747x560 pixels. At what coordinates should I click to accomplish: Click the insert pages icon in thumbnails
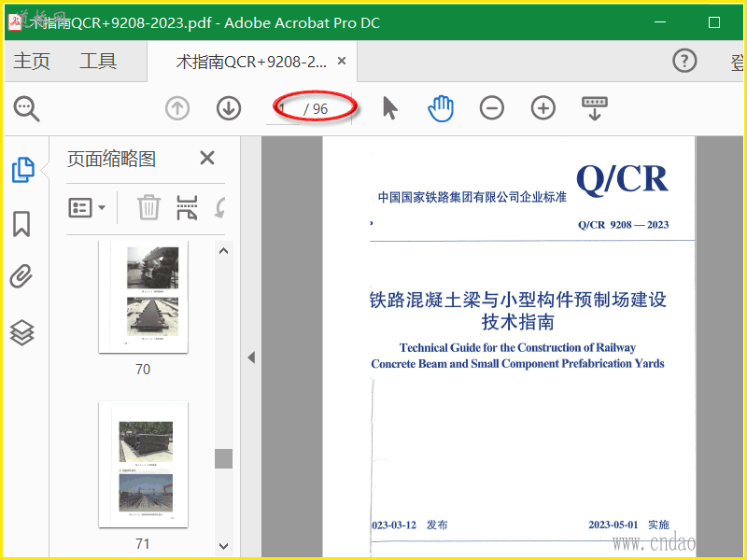point(187,207)
